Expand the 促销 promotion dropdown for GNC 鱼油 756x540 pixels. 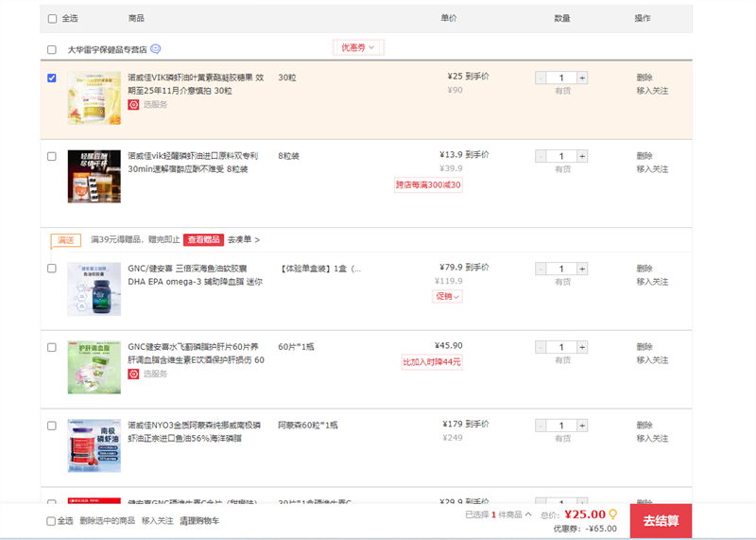click(447, 296)
